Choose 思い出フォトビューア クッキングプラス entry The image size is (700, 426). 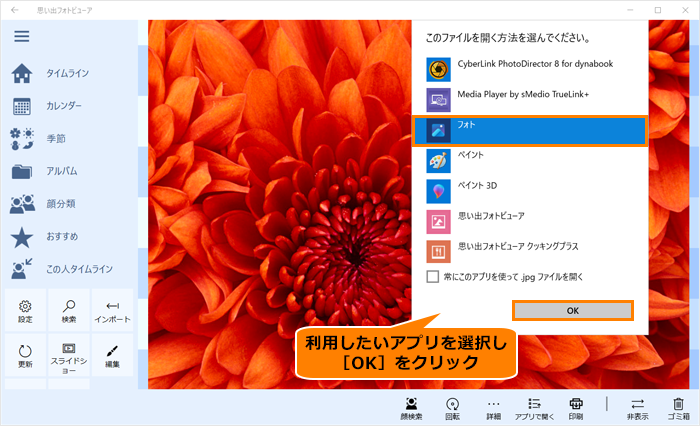pos(530,252)
